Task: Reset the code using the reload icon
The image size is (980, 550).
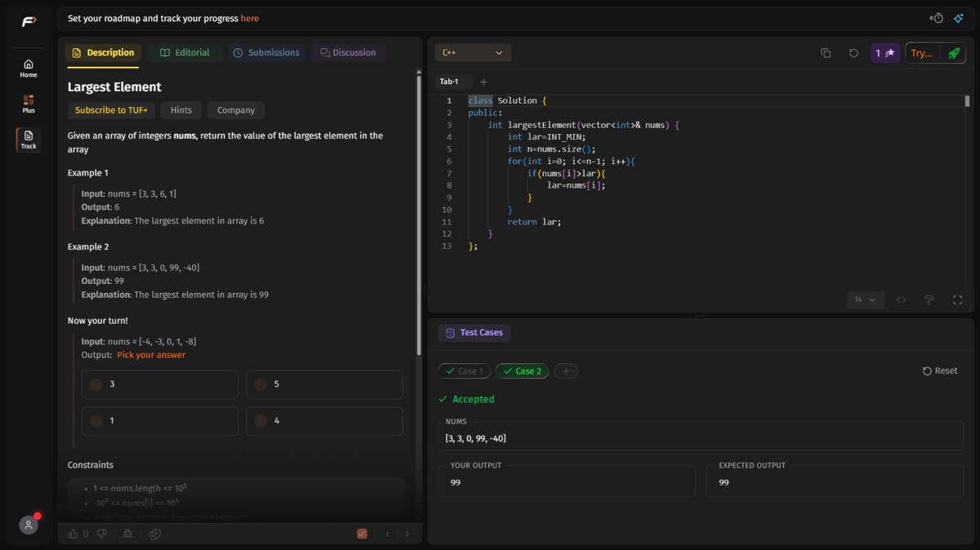Action: [853, 53]
